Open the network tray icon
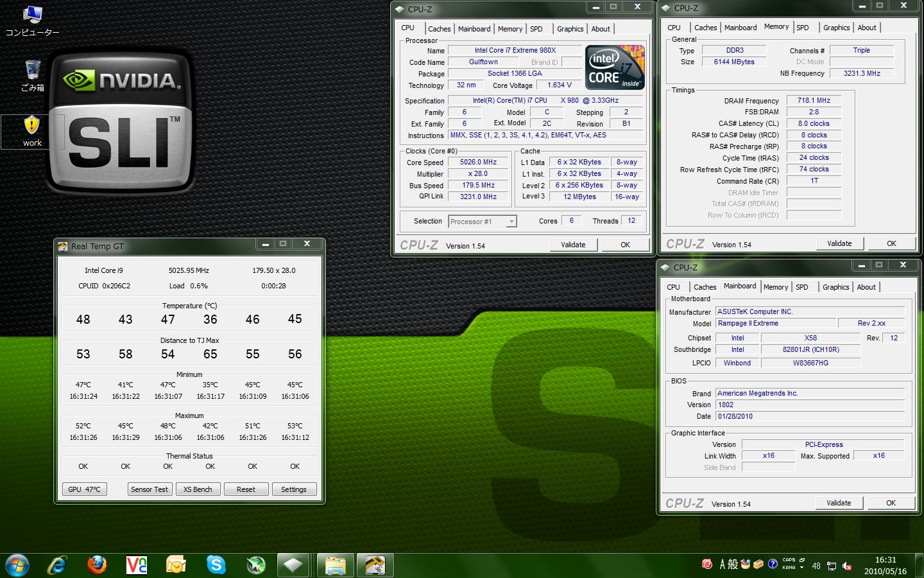This screenshot has height=578, width=924. (832, 566)
